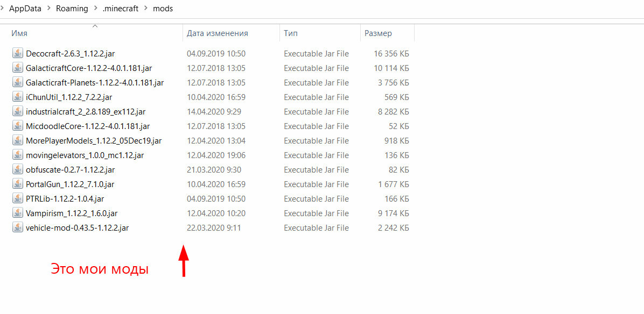644x314 pixels.
Task: Click the jar icon beside iChunUtil_1.12.2_7.2.2.jar
Action: tap(17, 97)
